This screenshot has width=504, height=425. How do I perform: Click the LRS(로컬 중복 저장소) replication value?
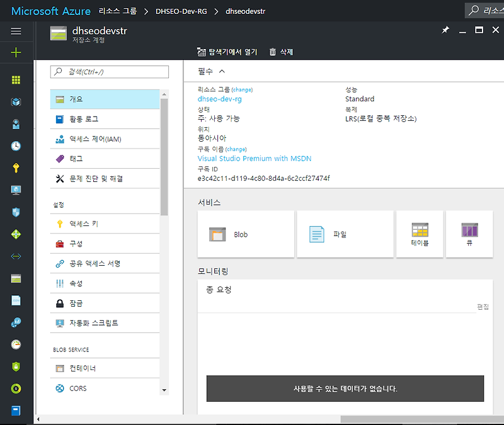click(x=381, y=118)
